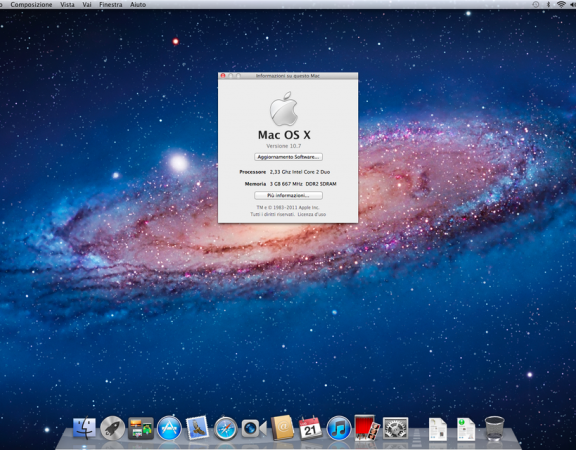Close the Informazioni su questo Mac window

click(223, 76)
